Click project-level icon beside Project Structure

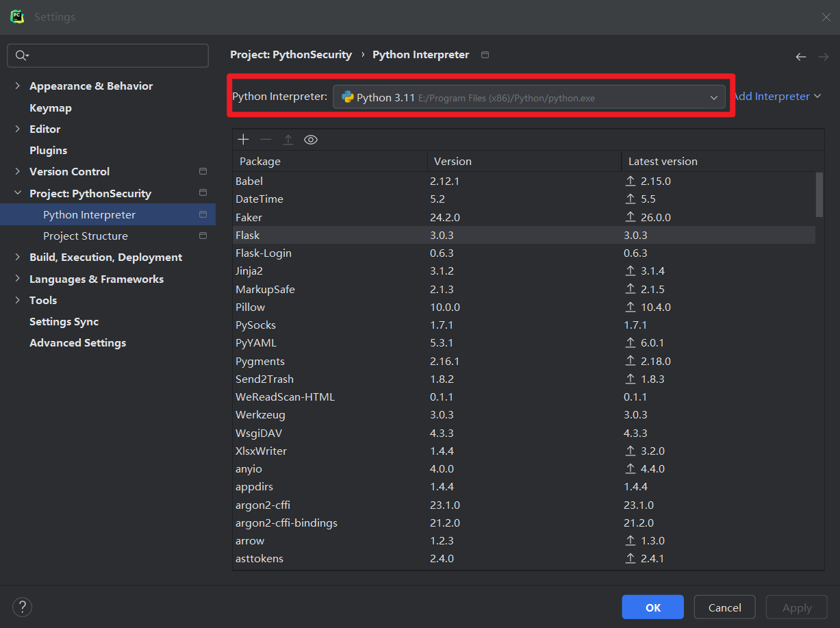point(203,236)
